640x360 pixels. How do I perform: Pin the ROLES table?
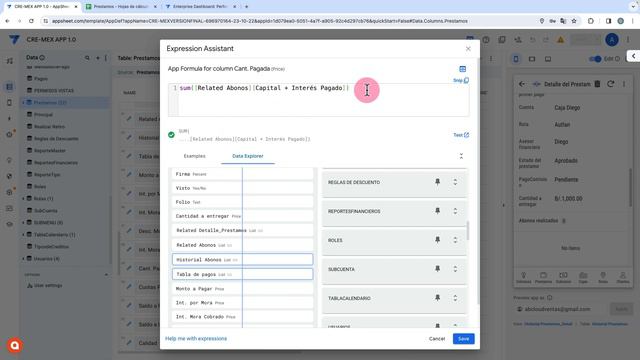coord(438,240)
